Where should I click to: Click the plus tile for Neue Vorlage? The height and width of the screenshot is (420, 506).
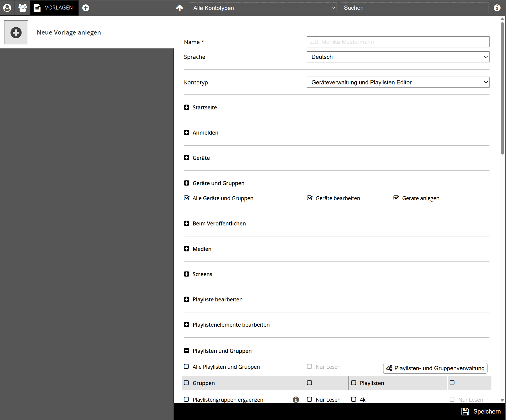click(16, 32)
